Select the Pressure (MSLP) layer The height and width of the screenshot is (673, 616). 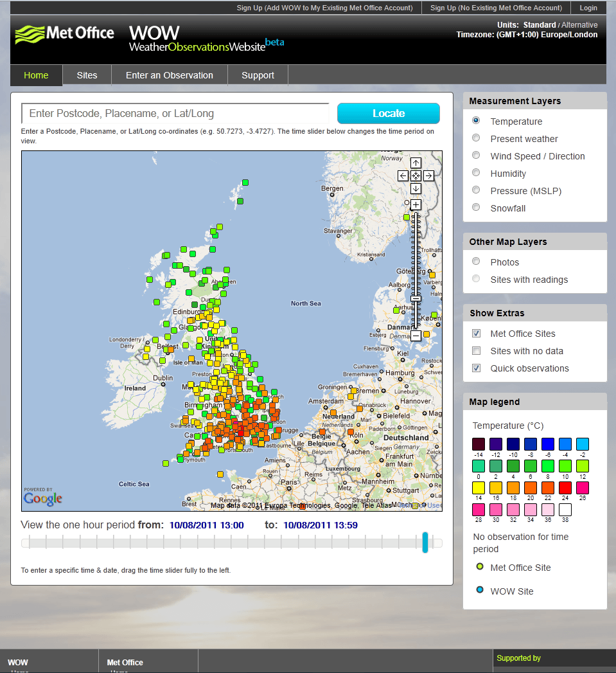click(476, 190)
